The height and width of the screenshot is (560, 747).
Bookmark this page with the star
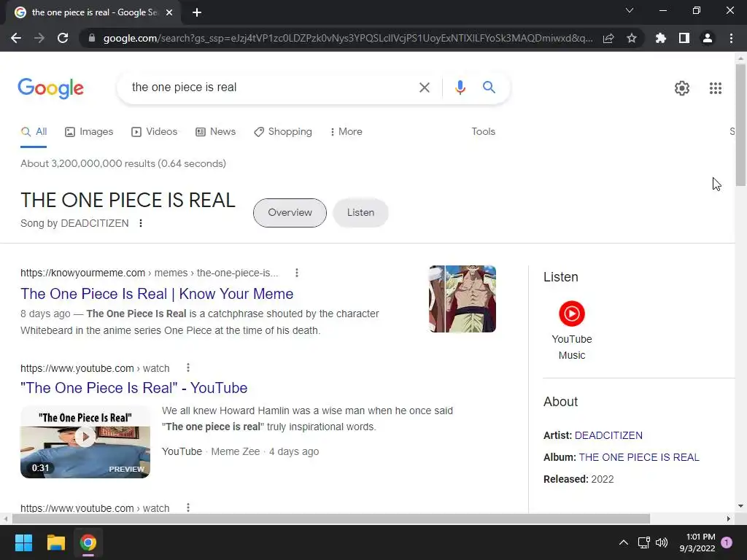(632, 38)
